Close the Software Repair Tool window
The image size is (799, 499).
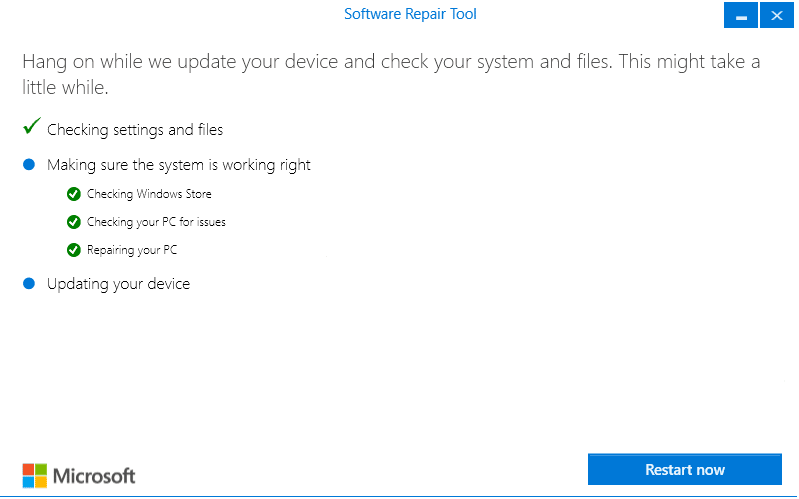777,15
